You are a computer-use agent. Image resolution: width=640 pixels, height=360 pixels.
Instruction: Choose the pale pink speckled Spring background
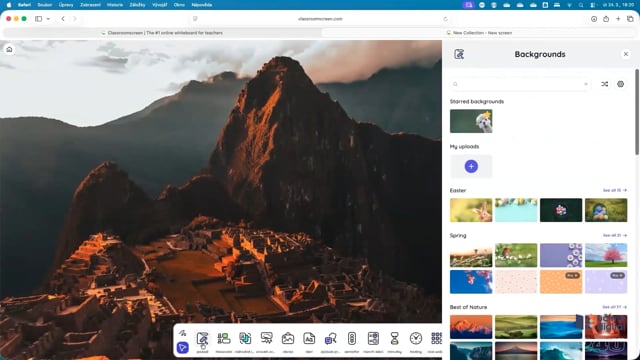pyautogui.click(x=516, y=282)
